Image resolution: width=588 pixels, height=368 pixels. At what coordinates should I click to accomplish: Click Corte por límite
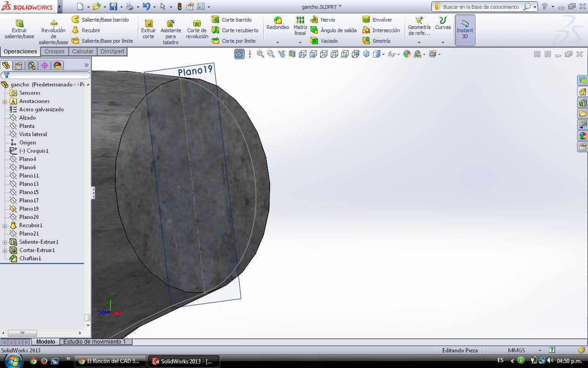click(x=233, y=41)
